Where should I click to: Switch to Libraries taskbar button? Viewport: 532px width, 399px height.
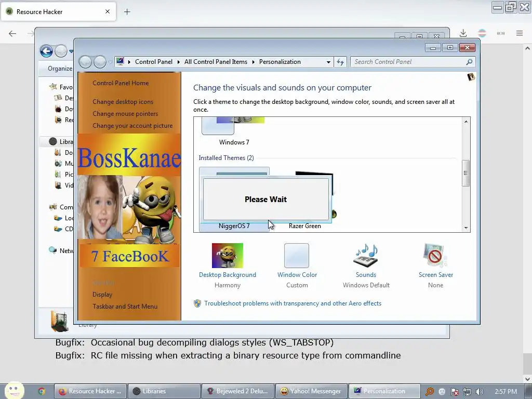(x=164, y=391)
